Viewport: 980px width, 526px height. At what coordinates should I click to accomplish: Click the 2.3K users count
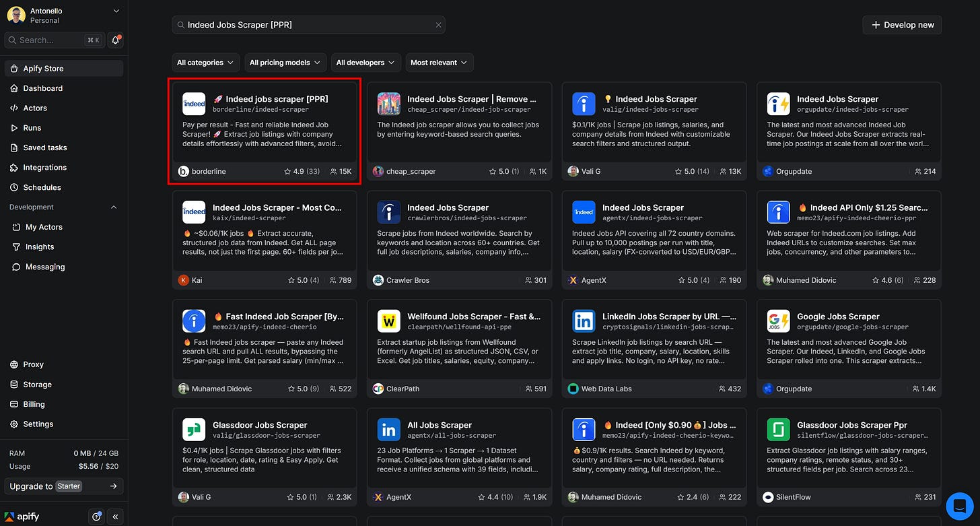click(x=339, y=497)
